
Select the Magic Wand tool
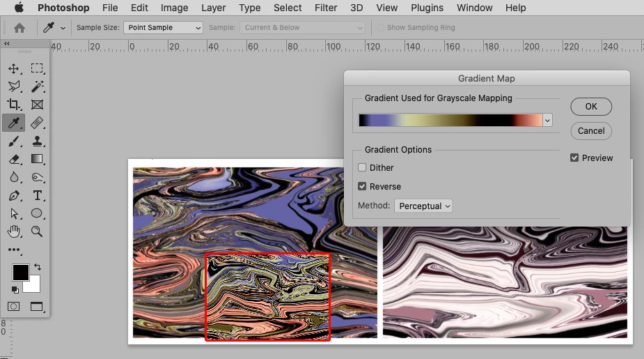(37, 86)
